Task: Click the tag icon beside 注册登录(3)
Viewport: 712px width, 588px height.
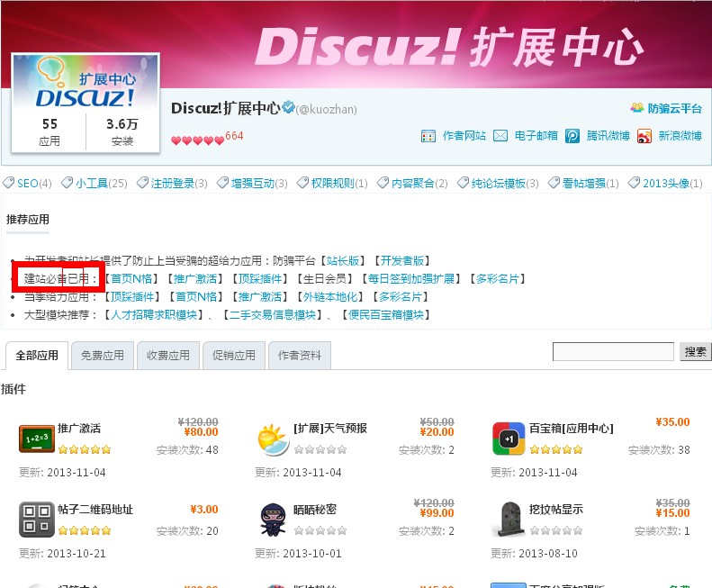Action: [142, 183]
